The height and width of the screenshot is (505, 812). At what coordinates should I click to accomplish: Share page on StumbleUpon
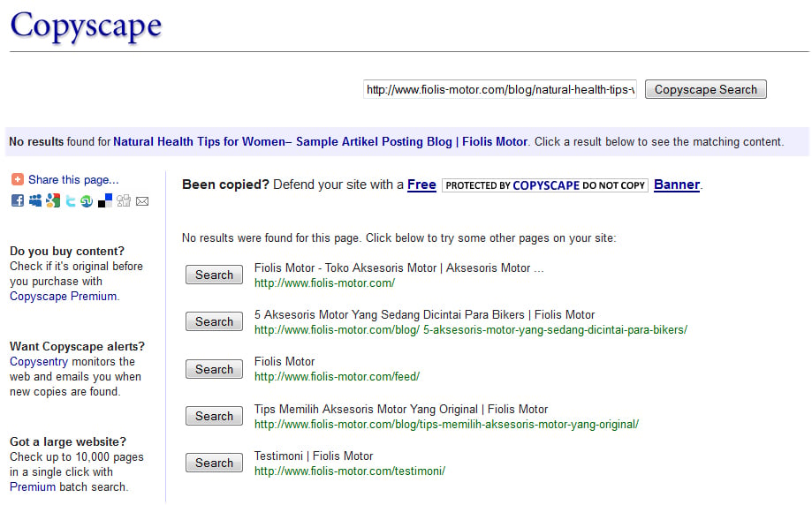point(87,200)
